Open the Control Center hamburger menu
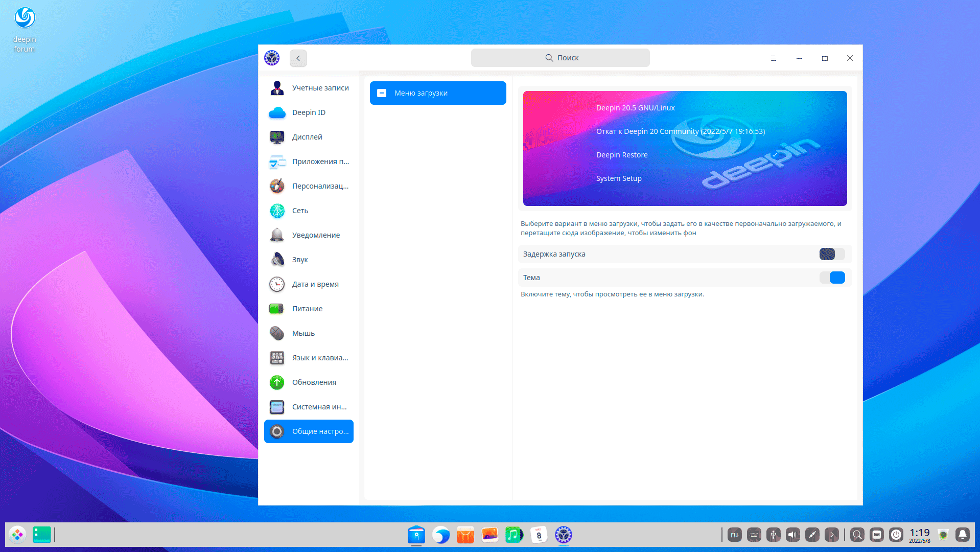 [x=774, y=58]
